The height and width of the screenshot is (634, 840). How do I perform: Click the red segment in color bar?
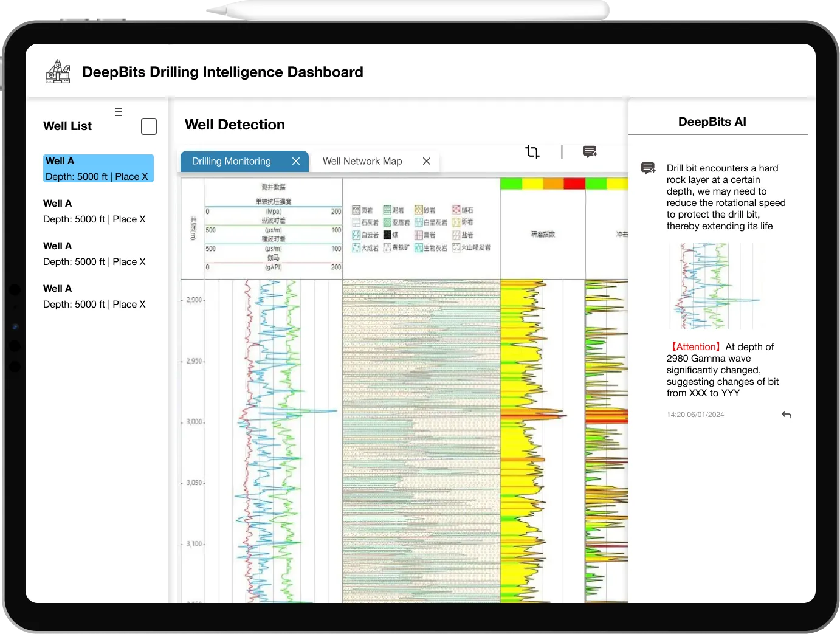(x=574, y=184)
